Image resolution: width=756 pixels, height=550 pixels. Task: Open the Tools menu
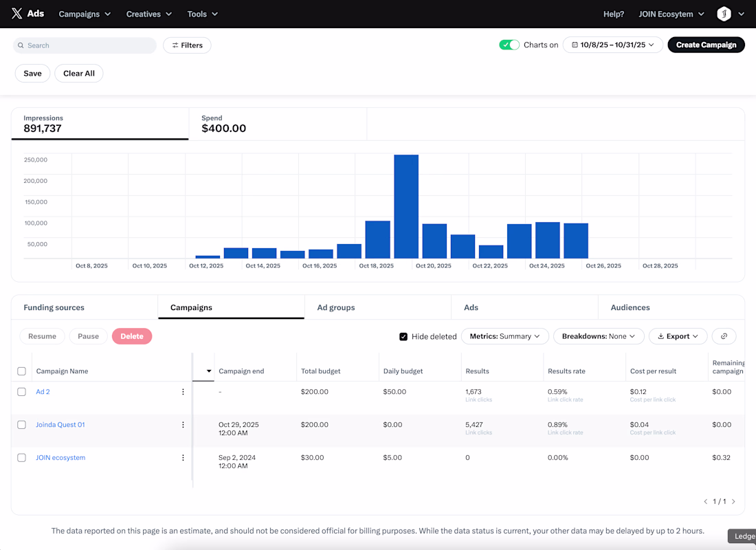point(203,14)
